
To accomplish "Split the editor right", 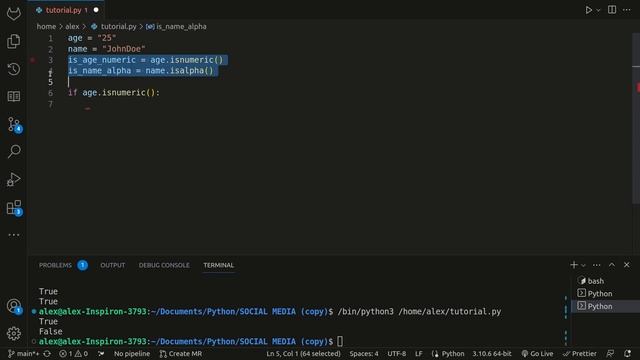I will coord(612,10).
